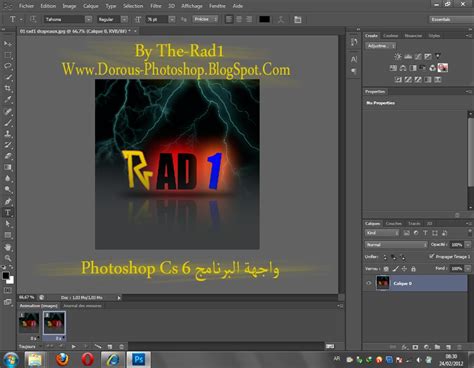Toggle lock position
This screenshot has height=368, width=474.
(404, 269)
